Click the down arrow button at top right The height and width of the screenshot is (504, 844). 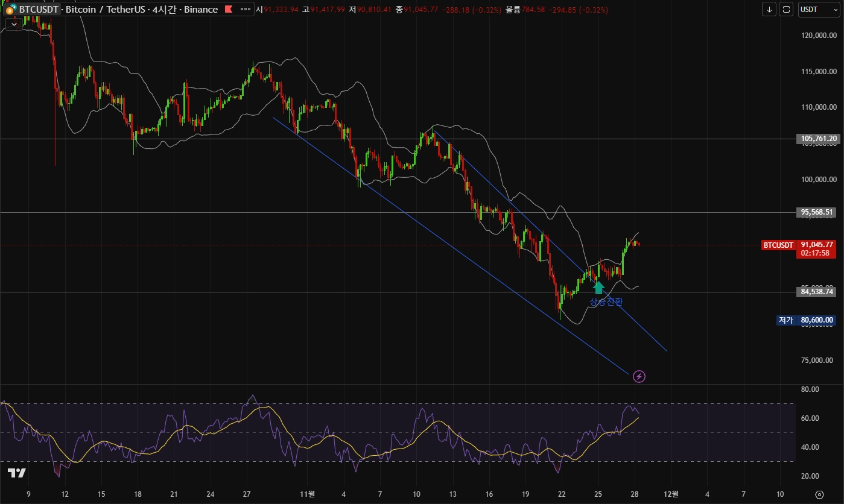pyautogui.click(x=769, y=10)
